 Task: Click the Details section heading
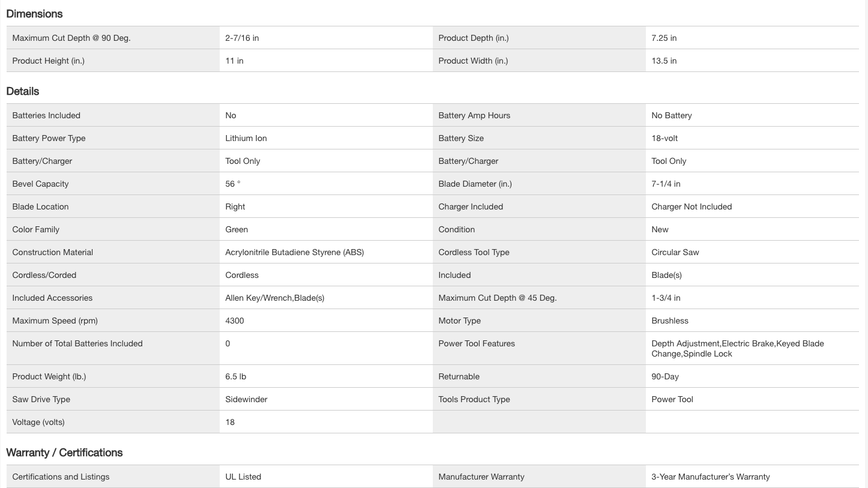point(23,91)
